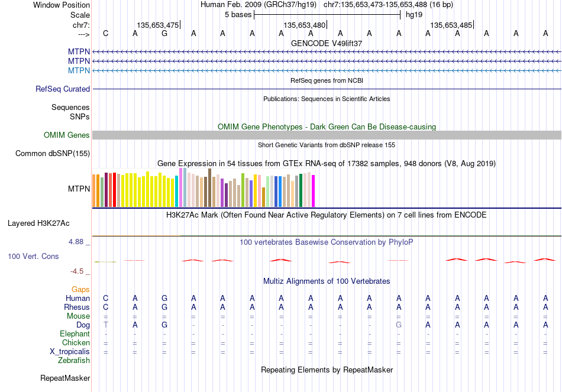
Task: Click the 4.88 conservation upper limit
Action: (x=76, y=242)
